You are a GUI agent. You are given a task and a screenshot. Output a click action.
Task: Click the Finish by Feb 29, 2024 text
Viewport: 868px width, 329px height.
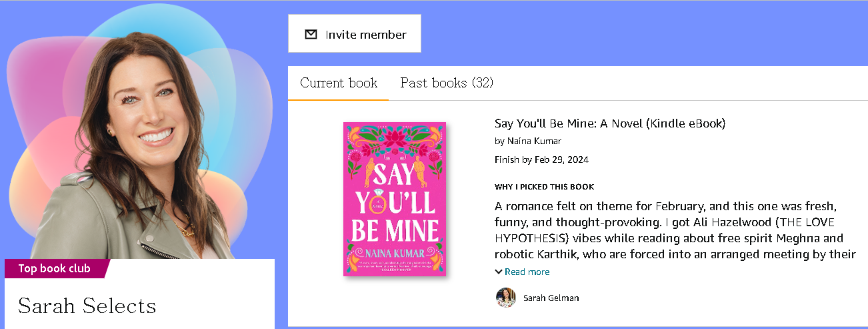tap(542, 160)
